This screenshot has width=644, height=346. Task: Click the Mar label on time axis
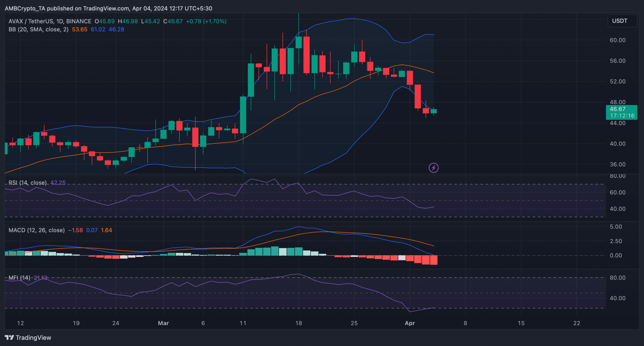(x=163, y=323)
